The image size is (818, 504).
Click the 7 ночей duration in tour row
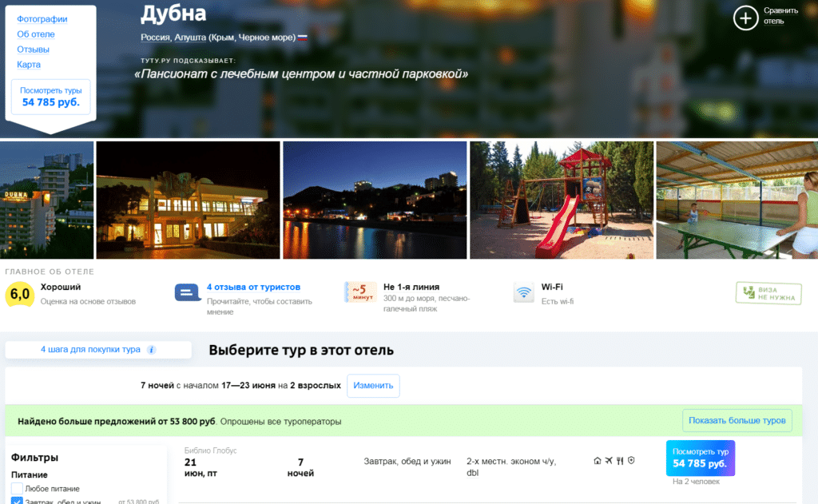300,467
